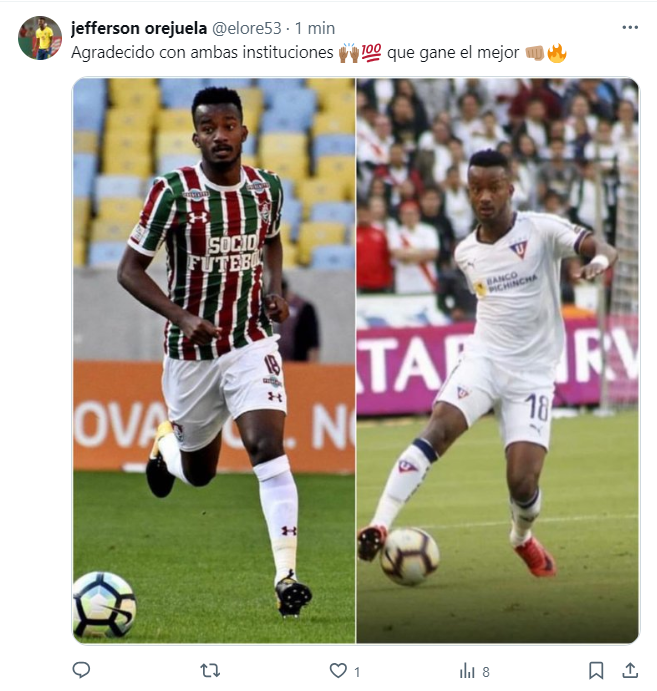View analytics via the bar chart icon
The width and height of the screenshot is (657, 691).
tap(467, 671)
